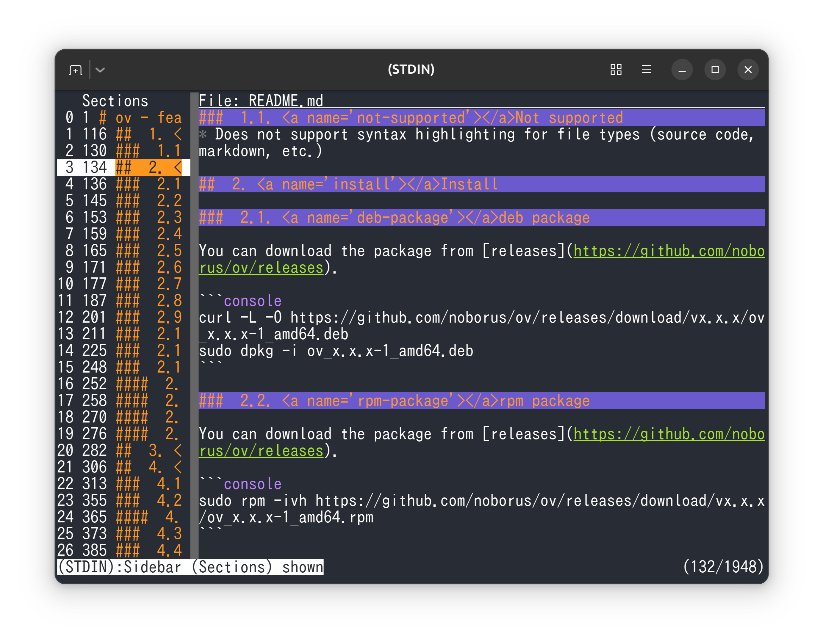Select sidebar section 11 at line 187

(x=123, y=301)
